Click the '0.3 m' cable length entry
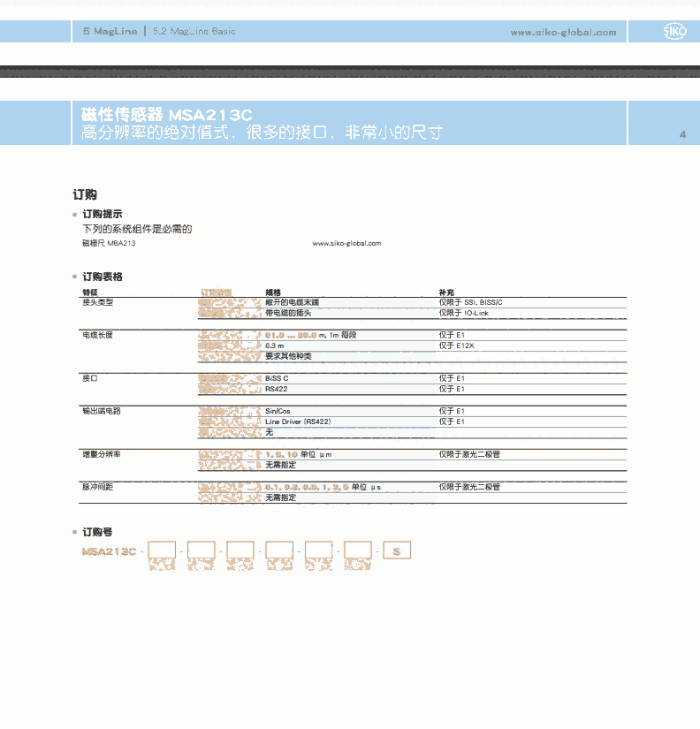 coord(275,346)
